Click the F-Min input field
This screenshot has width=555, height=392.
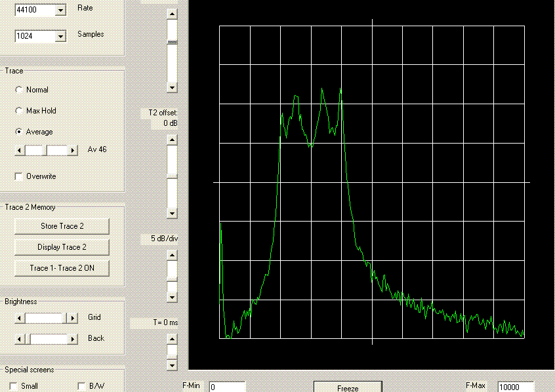[x=227, y=387]
